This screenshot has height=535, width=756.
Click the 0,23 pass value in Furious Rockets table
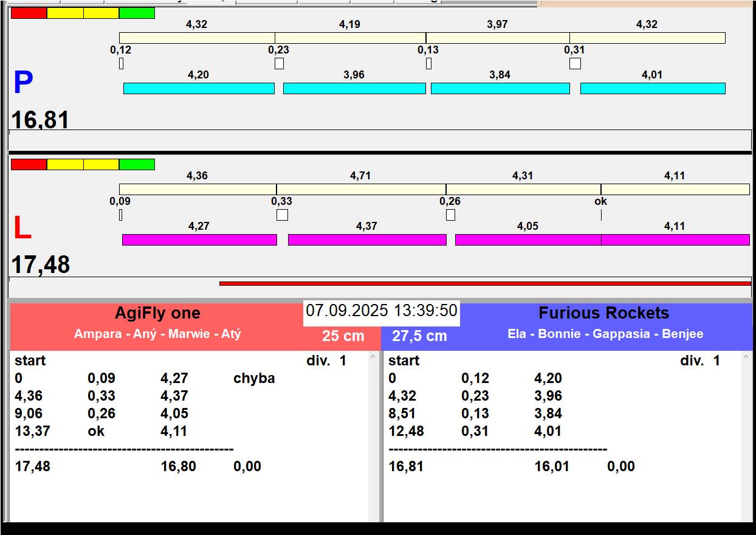coord(475,396)
